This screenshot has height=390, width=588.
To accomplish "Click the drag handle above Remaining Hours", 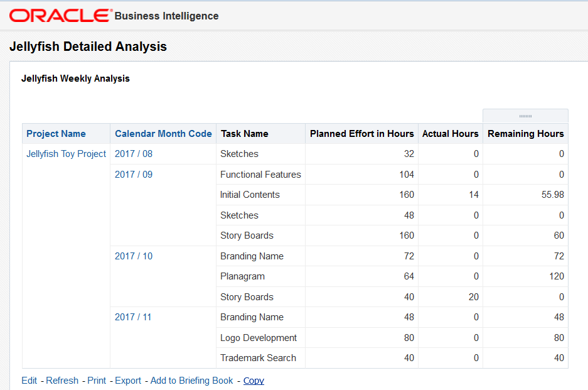I will pos(525,116).
